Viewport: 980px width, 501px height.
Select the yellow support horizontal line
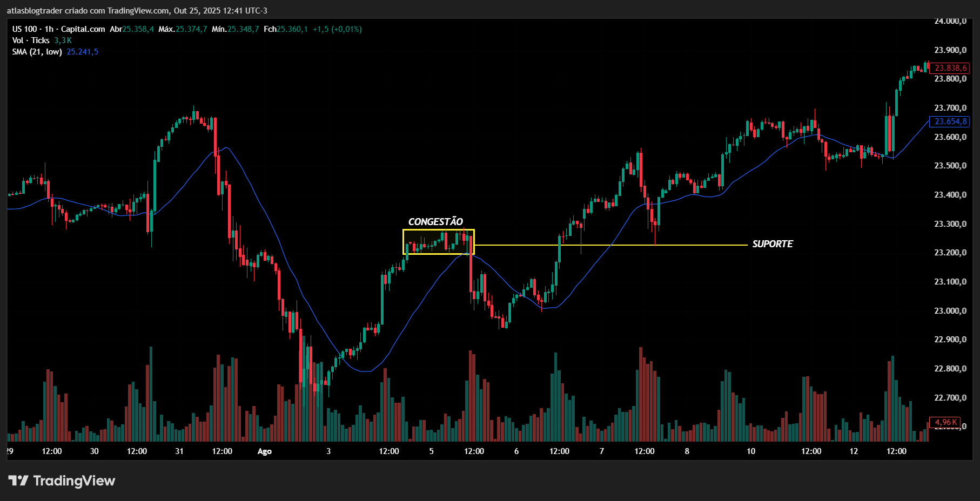(610, 245)
